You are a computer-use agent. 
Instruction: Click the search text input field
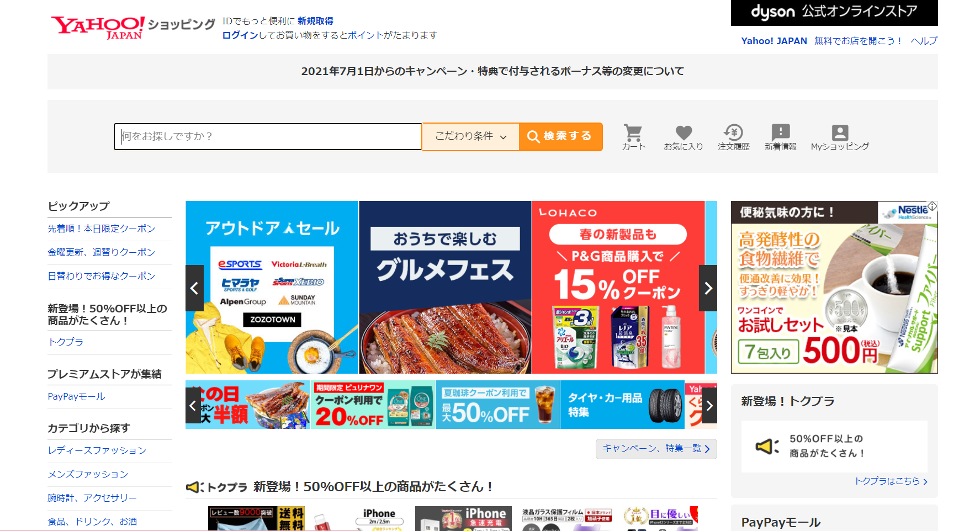268,136
